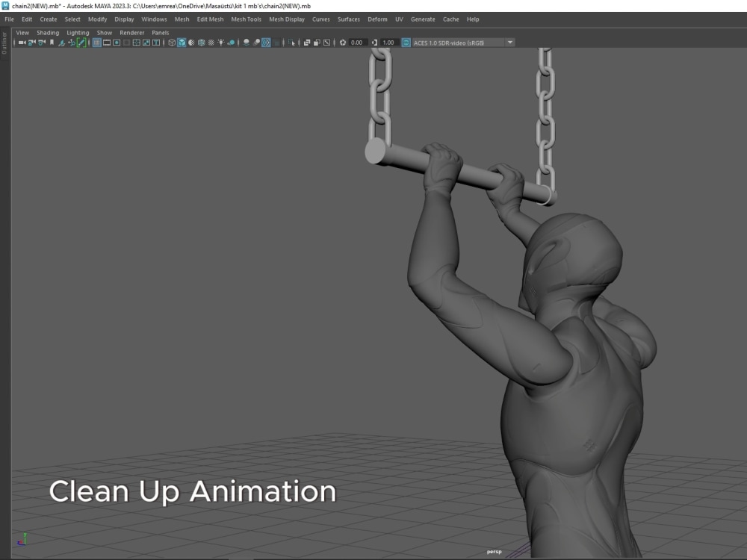Open the Panels menu
The width and height of the screenshot is (747, 560).
coord(160,32)
